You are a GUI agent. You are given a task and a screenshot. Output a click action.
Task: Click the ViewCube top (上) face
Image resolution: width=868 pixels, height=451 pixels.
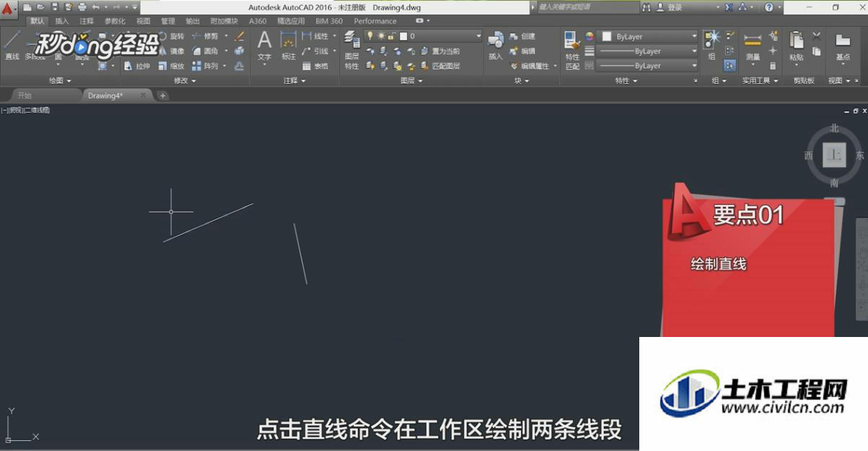click(x=834, y=154)
